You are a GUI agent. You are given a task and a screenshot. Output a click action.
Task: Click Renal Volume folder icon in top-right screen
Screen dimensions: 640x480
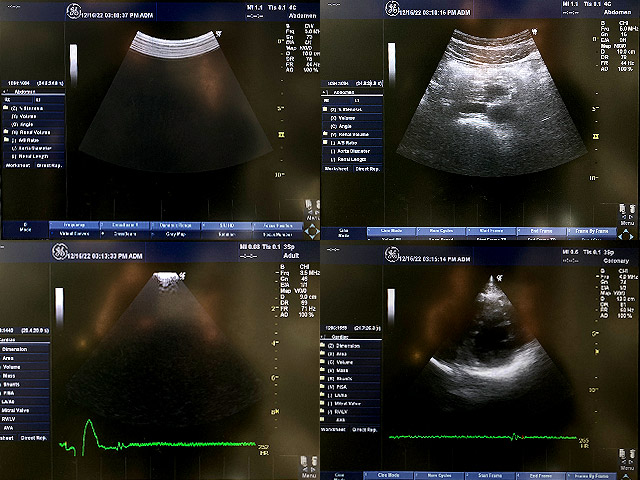(x=325, y=134)
